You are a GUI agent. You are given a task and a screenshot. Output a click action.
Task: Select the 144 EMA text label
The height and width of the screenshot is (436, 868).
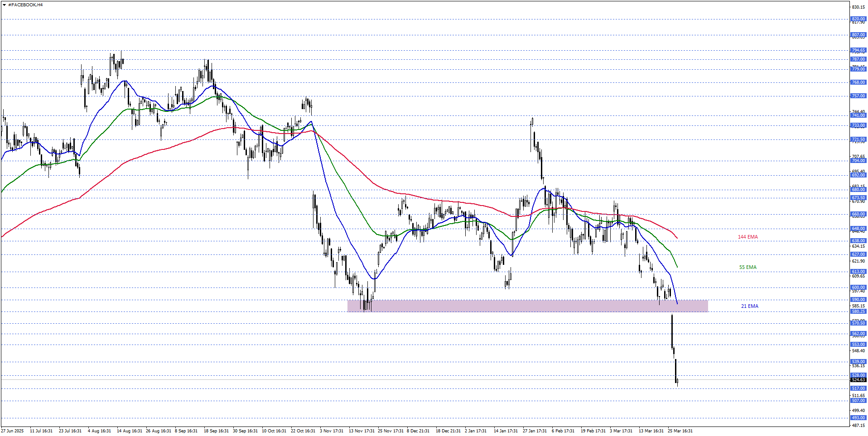747,237
